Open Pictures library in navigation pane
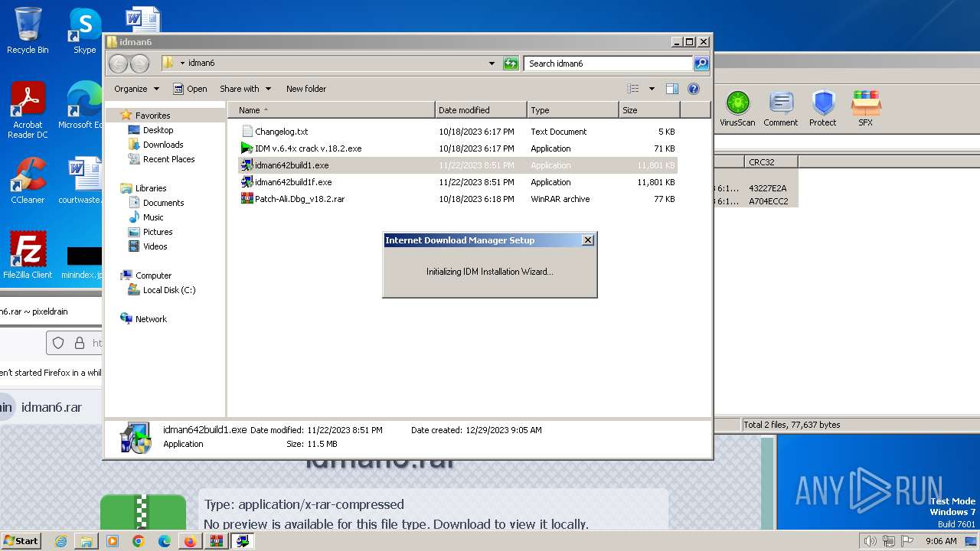 click(157, 232)
